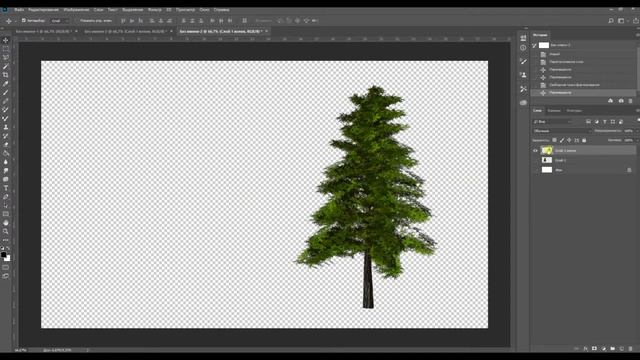Select the Horizontal Type tool
Viewport: 640px width, 360px height.
[x=6, y=188]
